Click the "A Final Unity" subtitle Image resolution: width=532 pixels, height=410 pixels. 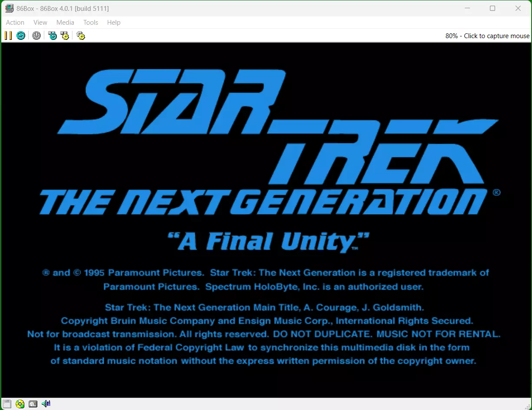click(x=268, y=242)
